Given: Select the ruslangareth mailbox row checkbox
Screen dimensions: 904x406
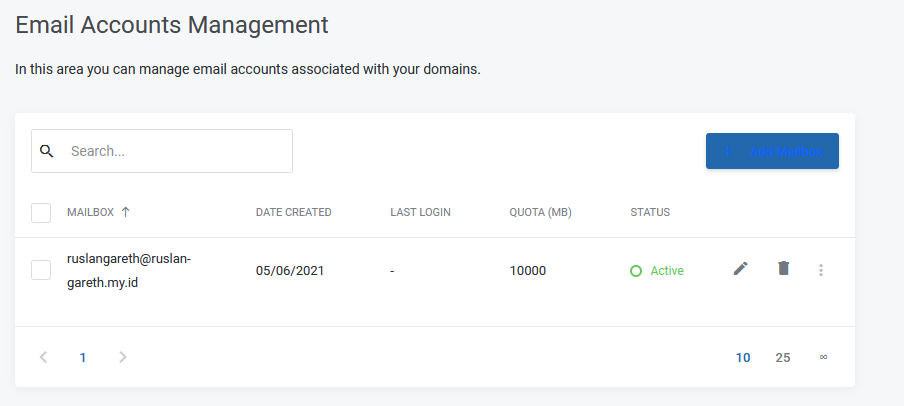Looking at the screenshot, I should 41,270.
